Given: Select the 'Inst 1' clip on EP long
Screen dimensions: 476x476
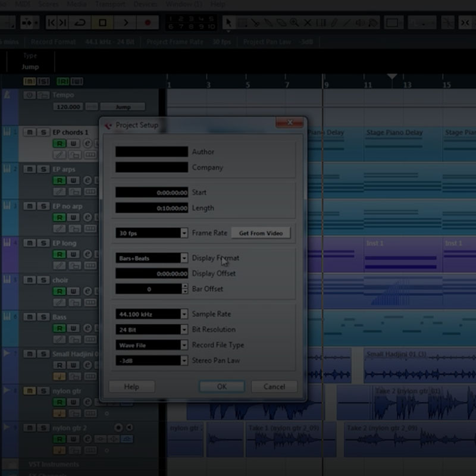Looking at the screenshot, I should (403, 255).
